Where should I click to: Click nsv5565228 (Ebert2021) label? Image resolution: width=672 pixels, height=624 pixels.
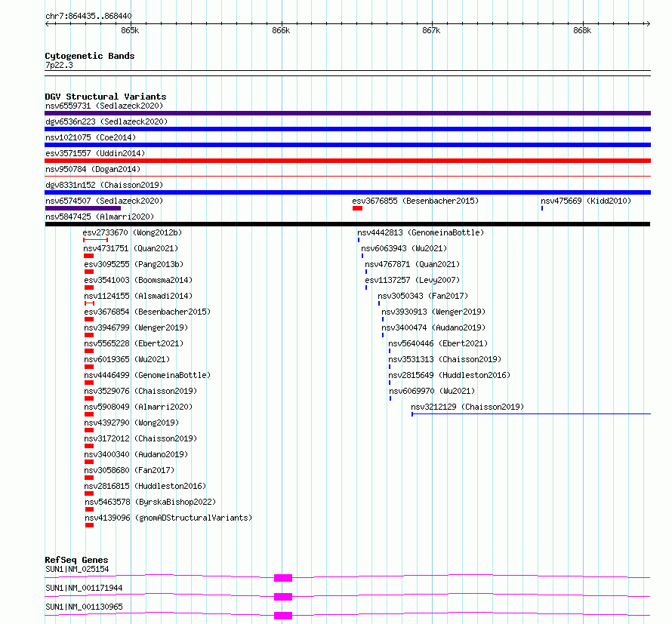tap(134, 343)
